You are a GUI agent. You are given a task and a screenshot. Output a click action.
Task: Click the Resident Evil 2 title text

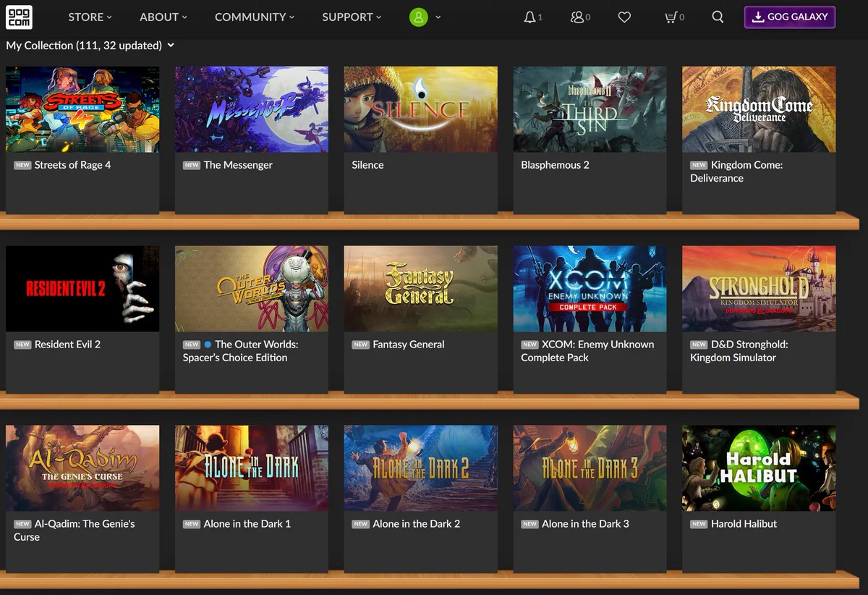click(67, 345)
